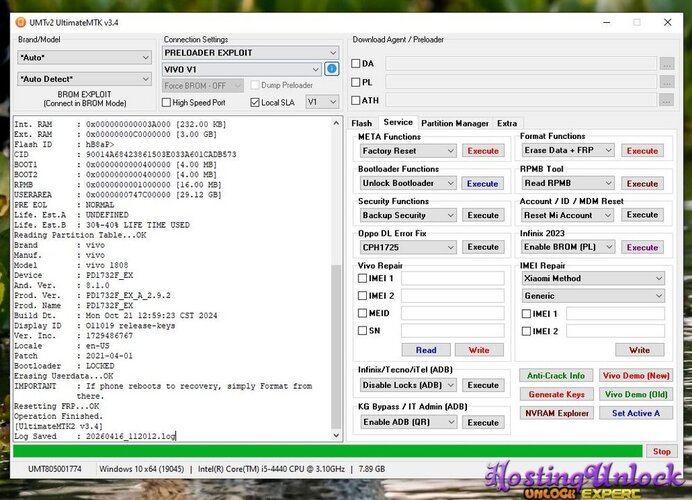This screenshot has width=692, height=500.
Task: Execute the RPMB Tool action
Action: pos(642,184)
